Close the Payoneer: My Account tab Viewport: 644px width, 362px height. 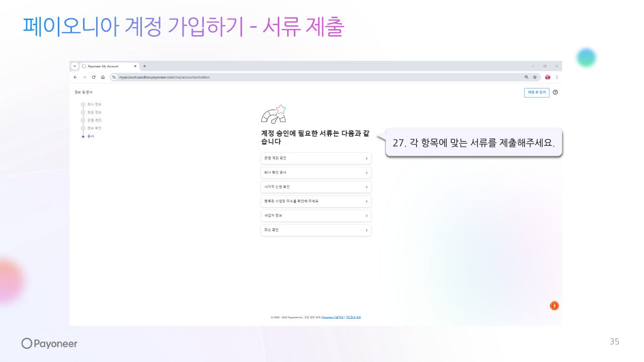pyautogui.click(x=135, y=66)
